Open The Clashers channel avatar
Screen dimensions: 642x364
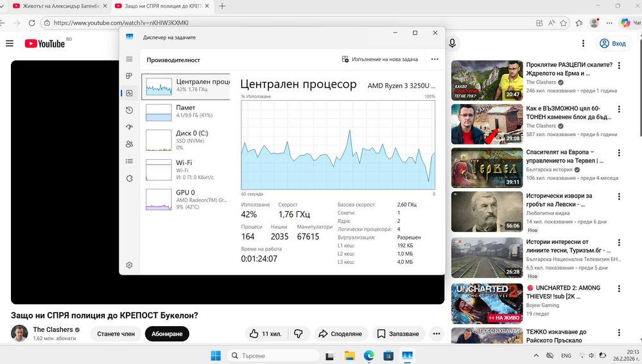click(x=19, y=333)
